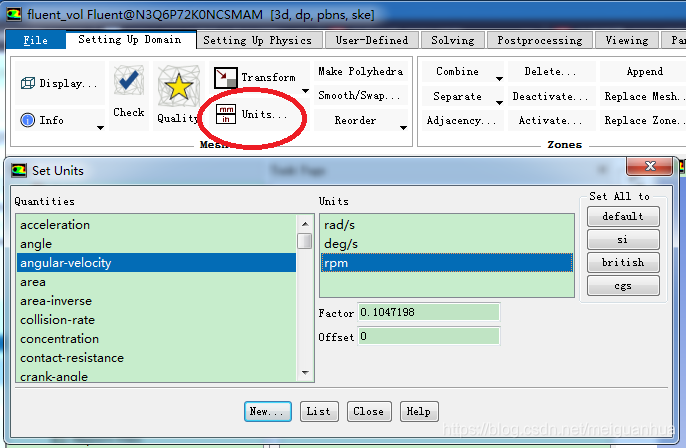The width and height of the screenshot is (686, 448).
Task: Click the Append button
Action: click(644, 71)
